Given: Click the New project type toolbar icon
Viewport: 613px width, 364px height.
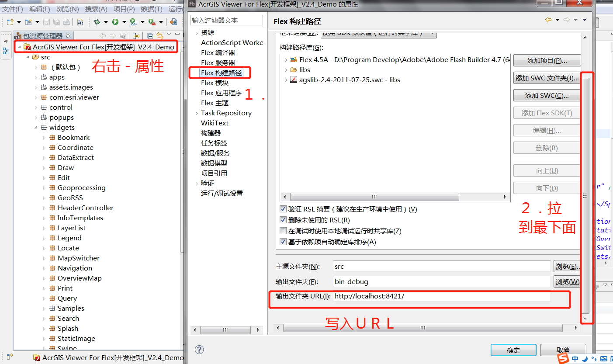Looking at the screenshot, I should pyautogui.click(x=28, y=22).
